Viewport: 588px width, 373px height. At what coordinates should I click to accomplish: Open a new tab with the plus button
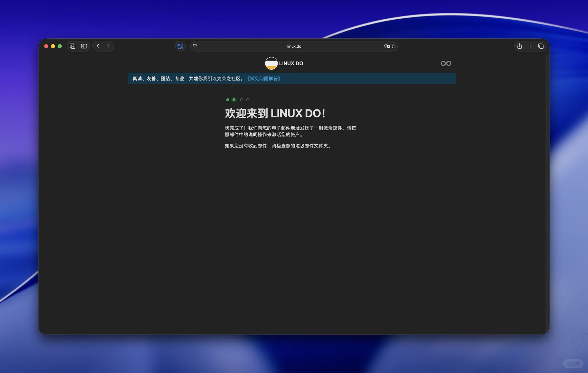coord(530,46)
